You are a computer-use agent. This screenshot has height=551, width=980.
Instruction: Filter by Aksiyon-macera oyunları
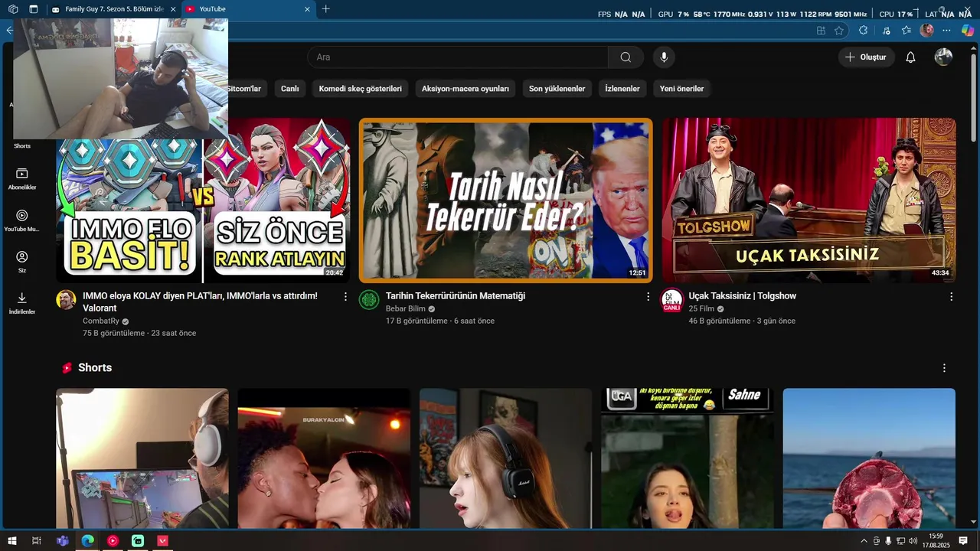pyautogui.click(x=465, y=89)
